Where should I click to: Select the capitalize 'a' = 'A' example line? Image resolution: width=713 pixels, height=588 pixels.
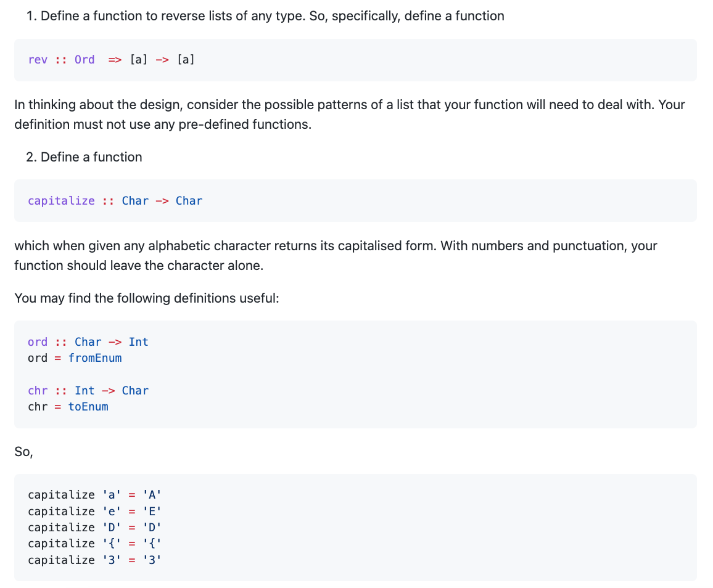(x=94, y=494)
